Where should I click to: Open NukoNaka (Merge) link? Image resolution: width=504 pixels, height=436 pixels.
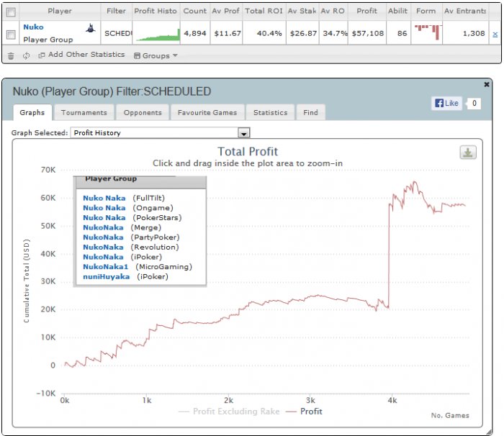[x=103, y=227]
